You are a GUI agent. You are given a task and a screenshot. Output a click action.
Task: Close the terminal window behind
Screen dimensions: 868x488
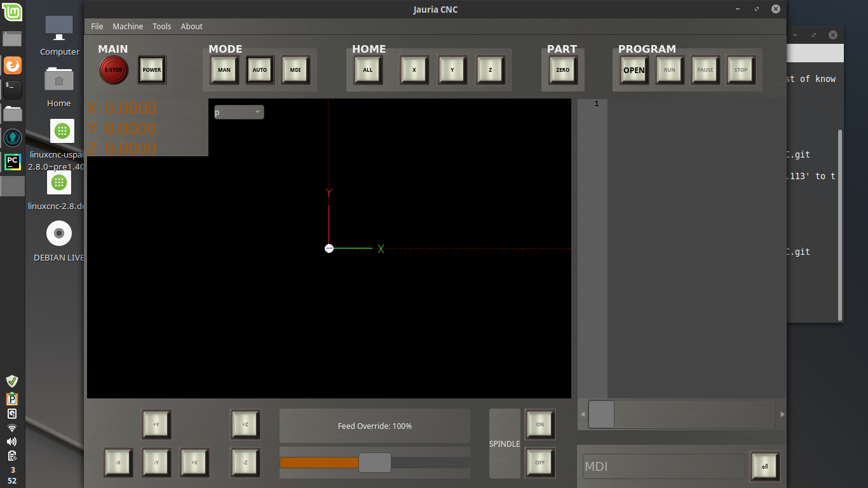[833, 36]
